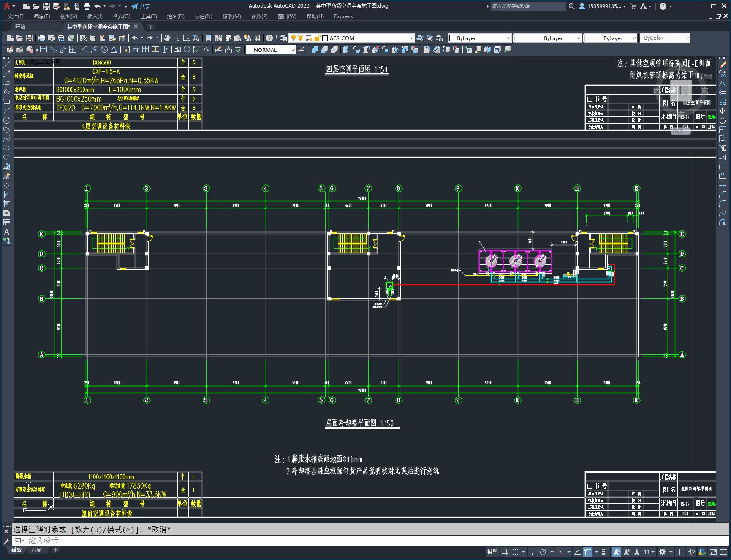Image resolution: width=731 pixels, height=560 pixels.
Task: Toggle lineweight display in status bar
Action: 605,552
